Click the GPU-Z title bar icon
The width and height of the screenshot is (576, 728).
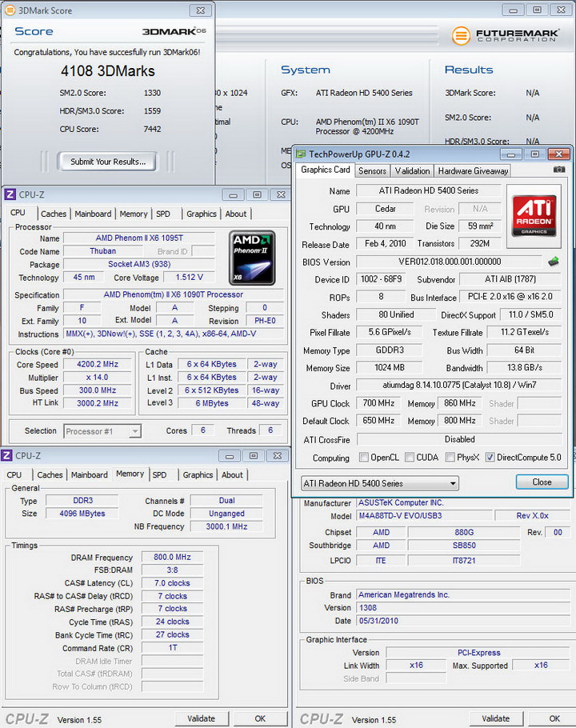302,154
